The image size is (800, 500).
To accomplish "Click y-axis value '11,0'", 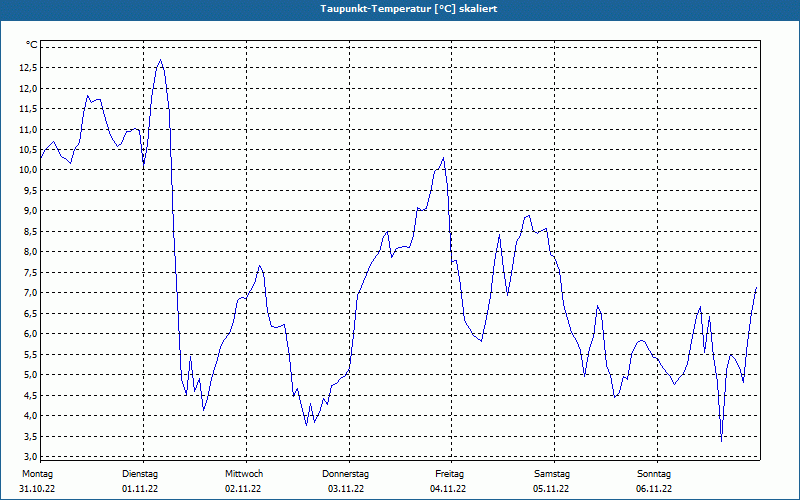I will pos(28,129).
